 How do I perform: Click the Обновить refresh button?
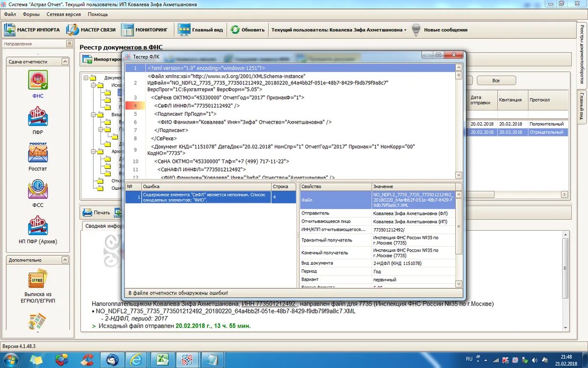click(248, 30)
